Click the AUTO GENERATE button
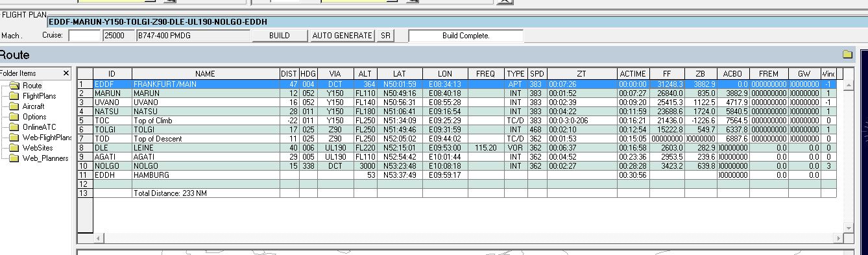 342,36
